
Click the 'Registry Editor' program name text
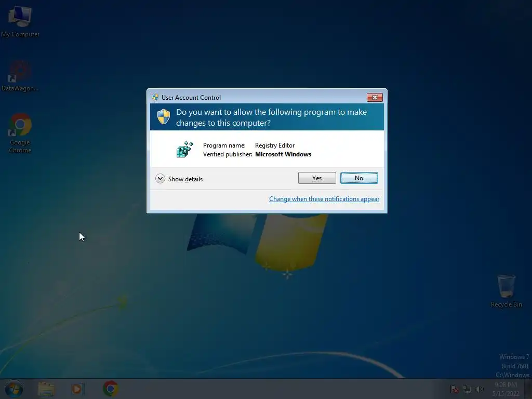[x=275, y=145]
